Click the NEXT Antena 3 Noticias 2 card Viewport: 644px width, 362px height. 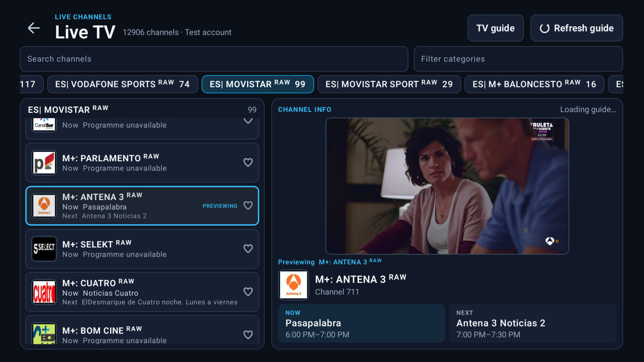(533, 323)
